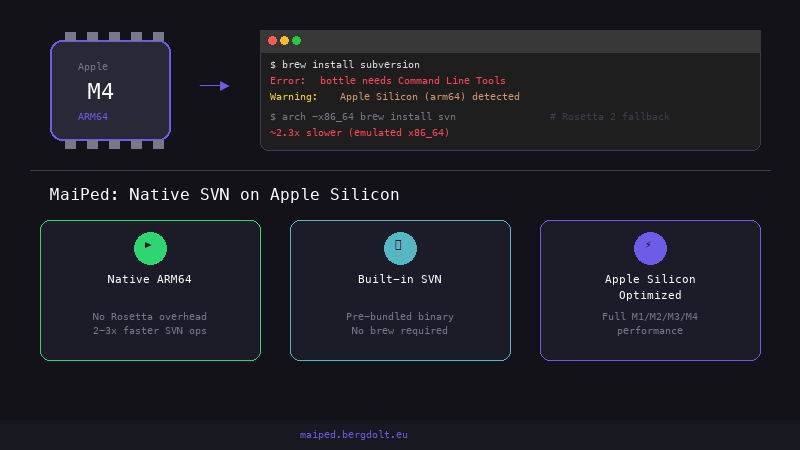Click the '$ arch -x86_64 brew install svn' line
The height and width of the screenshot is (450, 800).
(x=363, y=117)
